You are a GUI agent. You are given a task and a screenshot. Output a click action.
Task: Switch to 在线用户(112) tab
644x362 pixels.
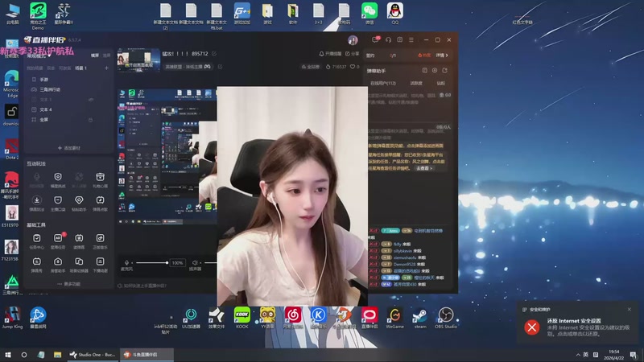tap(383, 83)
